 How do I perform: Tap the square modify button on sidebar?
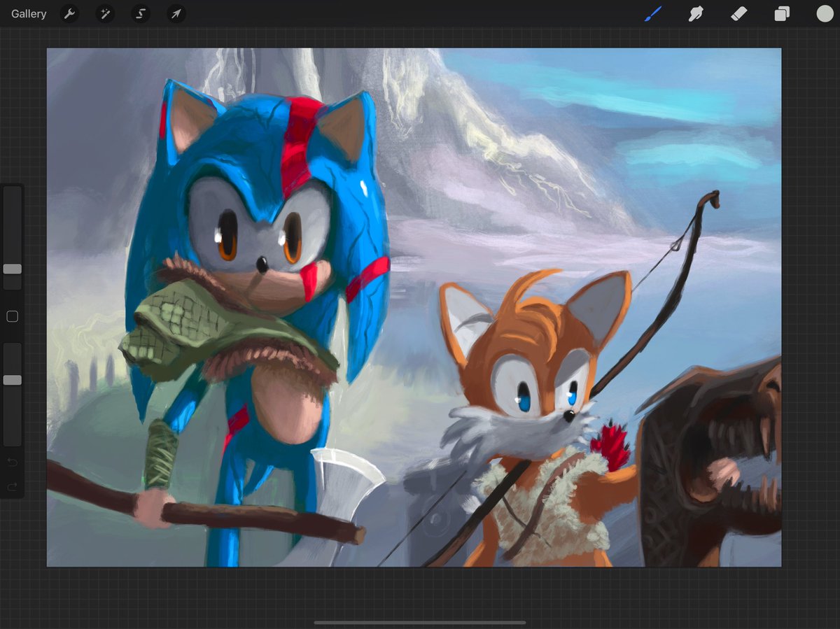pyautogui.click(x=12, y=317)
